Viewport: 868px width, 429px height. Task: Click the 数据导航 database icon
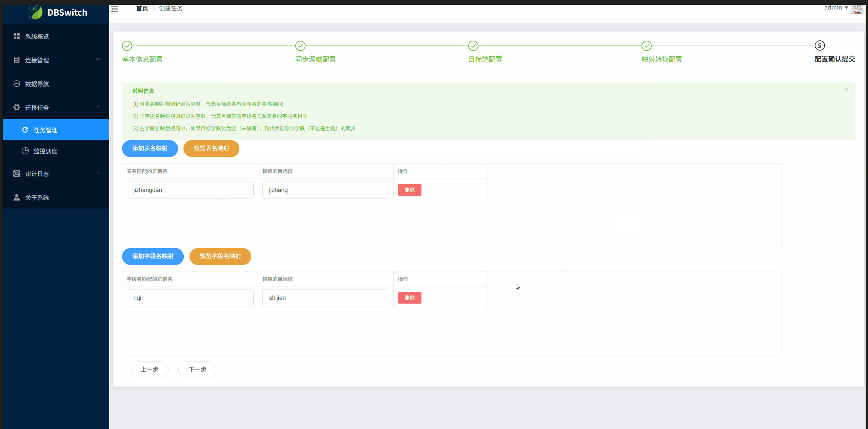(17, 84)
